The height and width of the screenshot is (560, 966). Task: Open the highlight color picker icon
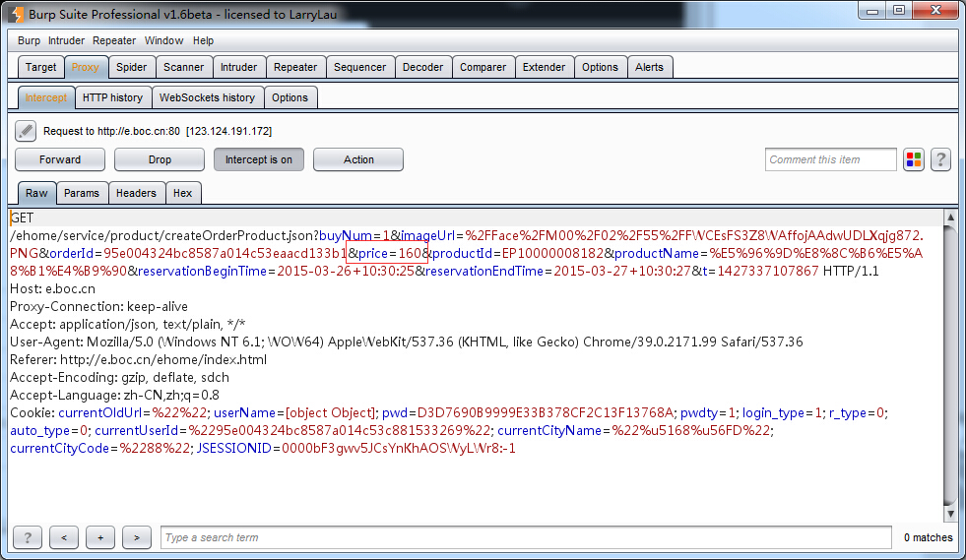point(914,160)
